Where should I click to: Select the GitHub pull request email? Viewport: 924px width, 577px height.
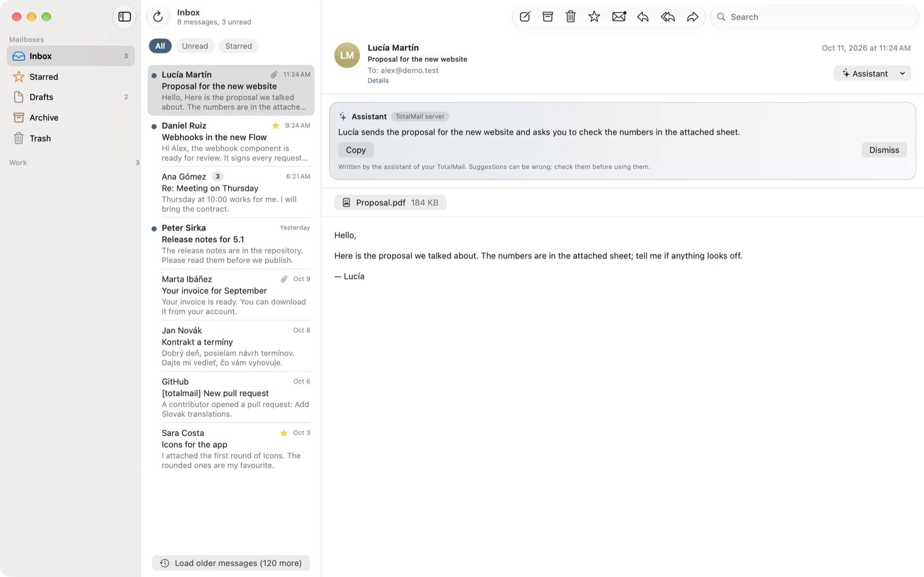pyautogui.click(x=231, y=398)
